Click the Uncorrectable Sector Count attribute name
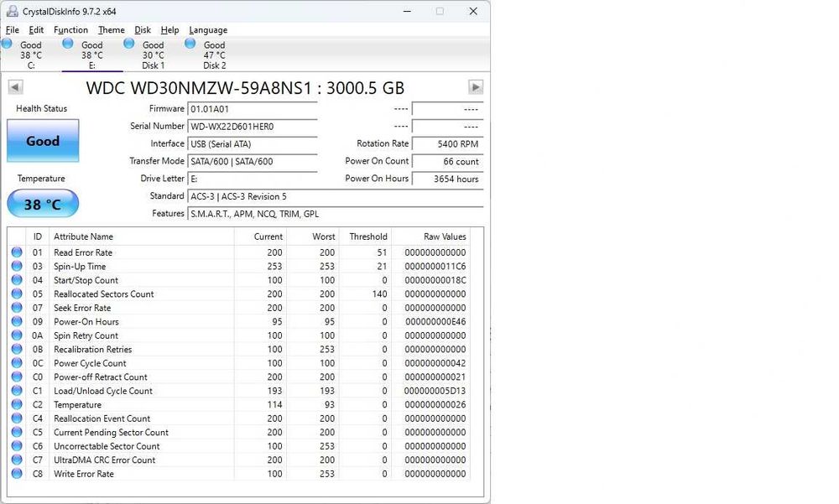This screenshot has height=504, width=839. (107, 446)
